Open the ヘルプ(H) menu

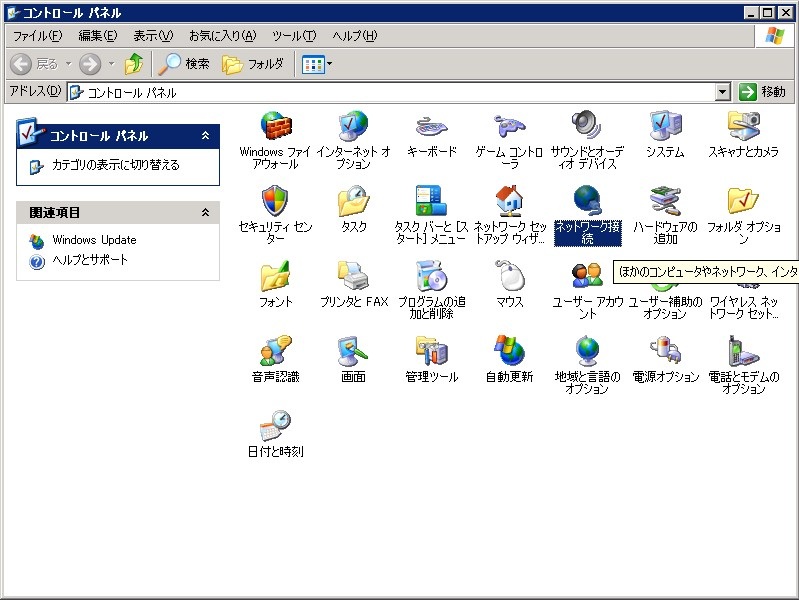tap(355, 36)
